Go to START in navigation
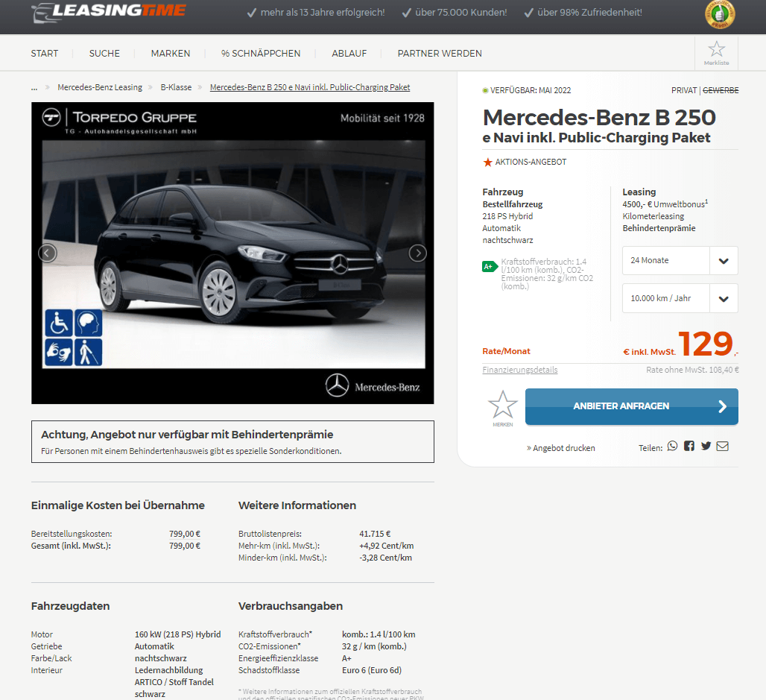This screenshot has width=766, height=700. pyautogui.click(x=45, y=53)
